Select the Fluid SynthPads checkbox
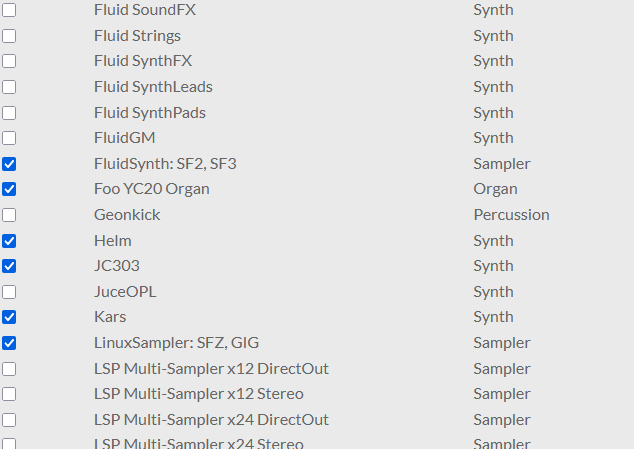The height and width of the screenshot is (449, 634). (x=9, y=113)
